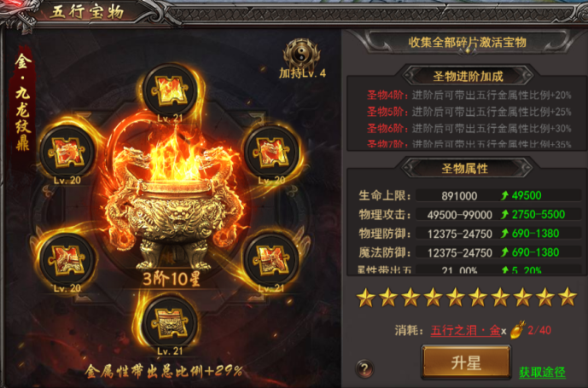
Task: Click the tenth gold star
Action: (x=568, y=298)
